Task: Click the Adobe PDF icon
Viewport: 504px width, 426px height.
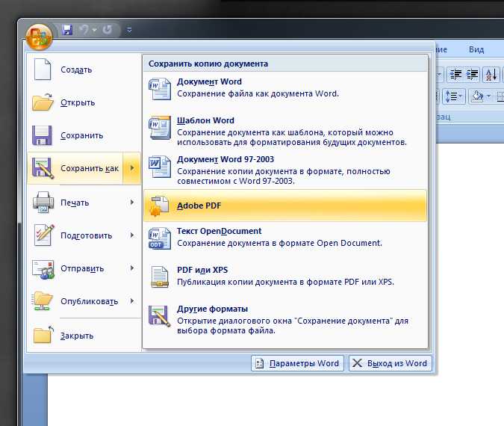Action: (x=160, y=206)
